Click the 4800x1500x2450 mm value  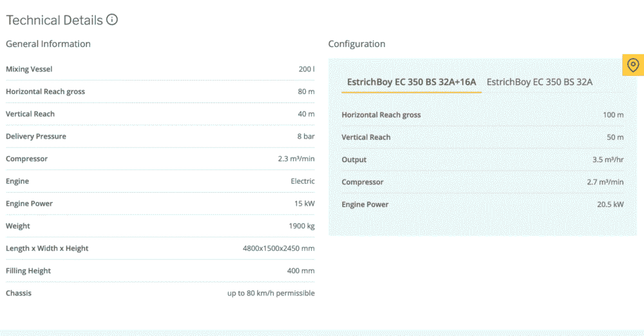tap(278, 248)
